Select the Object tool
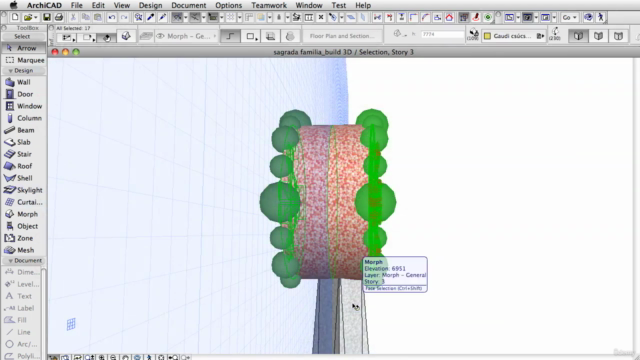Screen dimensions: 640x360 pos(24,226)
